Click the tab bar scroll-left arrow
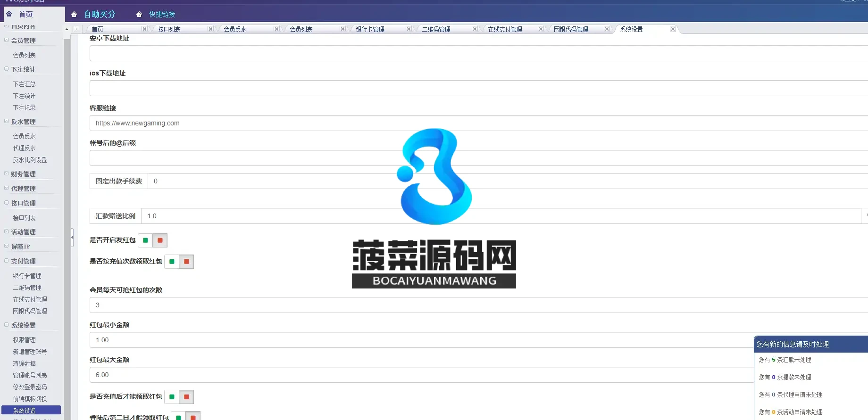This screenshot has width=868, height=420. [76, 29]
